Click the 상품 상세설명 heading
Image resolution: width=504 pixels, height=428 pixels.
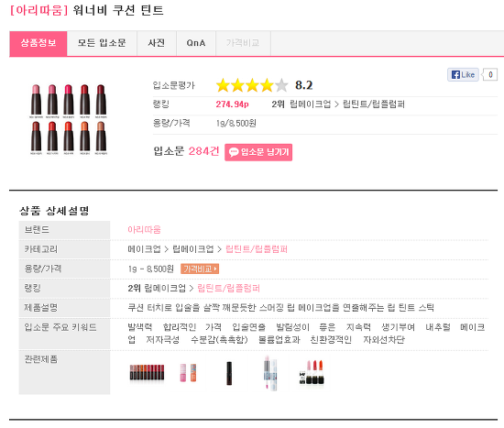click(x=54, y=211)
